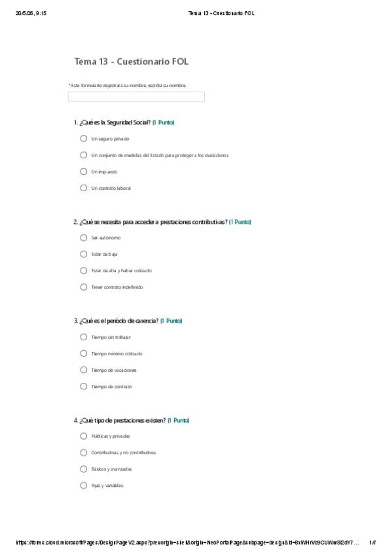Choose 'Contributivas y no contributivas' option
Viewport: 392px width, 555px height.
pos(84,452)
